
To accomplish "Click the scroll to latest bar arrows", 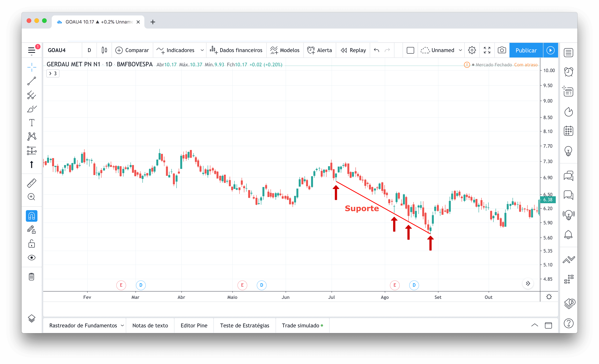I will pos(528,283).
